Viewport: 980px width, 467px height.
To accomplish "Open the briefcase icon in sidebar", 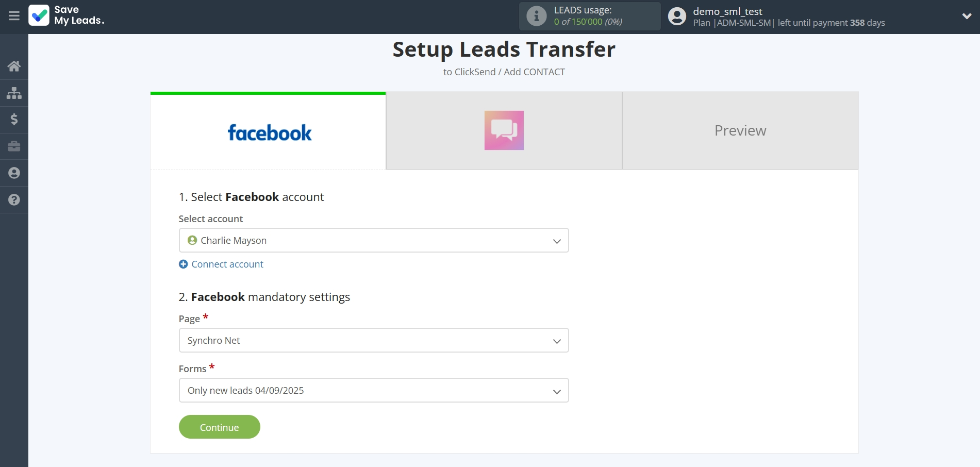I will coord(14,146).
